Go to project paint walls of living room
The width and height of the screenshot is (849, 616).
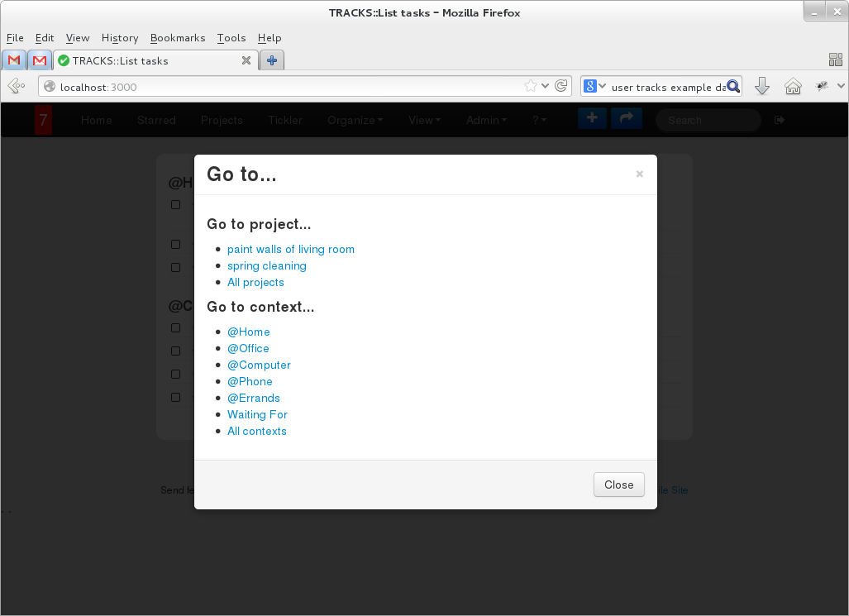(x=290, y=249)
